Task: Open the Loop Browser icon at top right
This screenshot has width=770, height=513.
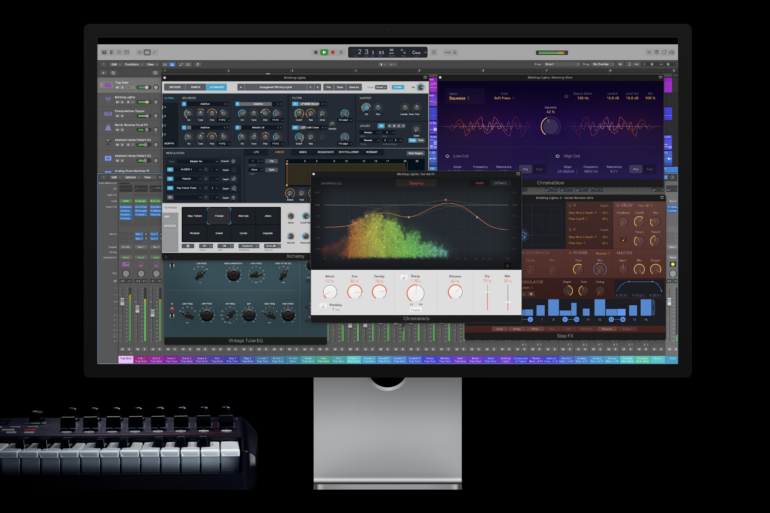Action: [x=664, y=52]
